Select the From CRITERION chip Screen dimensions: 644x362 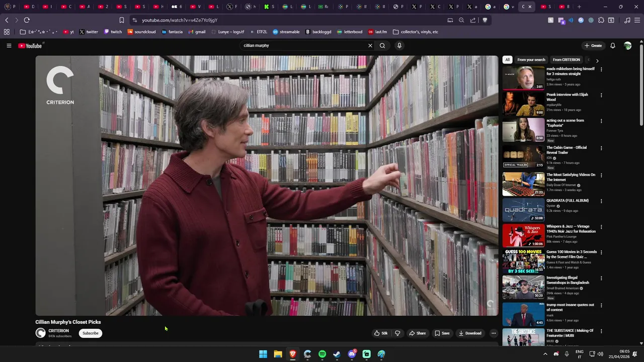tap(567, 60)
